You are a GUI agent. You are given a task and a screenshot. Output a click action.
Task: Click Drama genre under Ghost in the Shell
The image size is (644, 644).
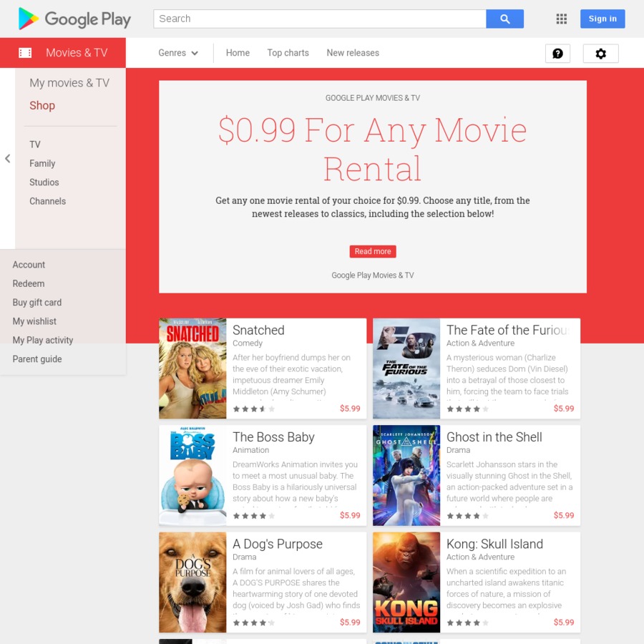(x=458, y=450)
